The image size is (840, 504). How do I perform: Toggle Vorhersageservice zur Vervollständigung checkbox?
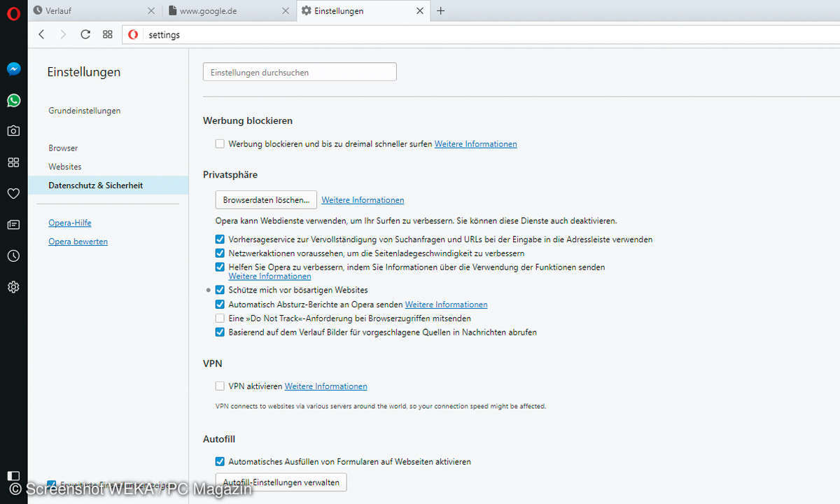pyautogui.click(x=220, y=239)
